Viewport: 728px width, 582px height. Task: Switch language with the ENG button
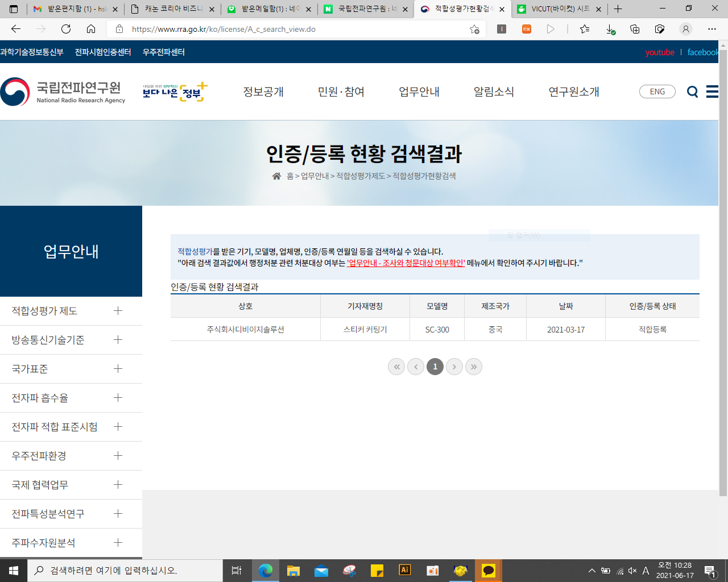657,92
